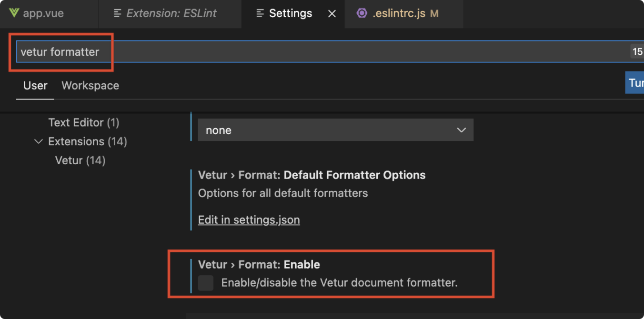Click the "Vetur › Format: Enable" setting title

259,265
